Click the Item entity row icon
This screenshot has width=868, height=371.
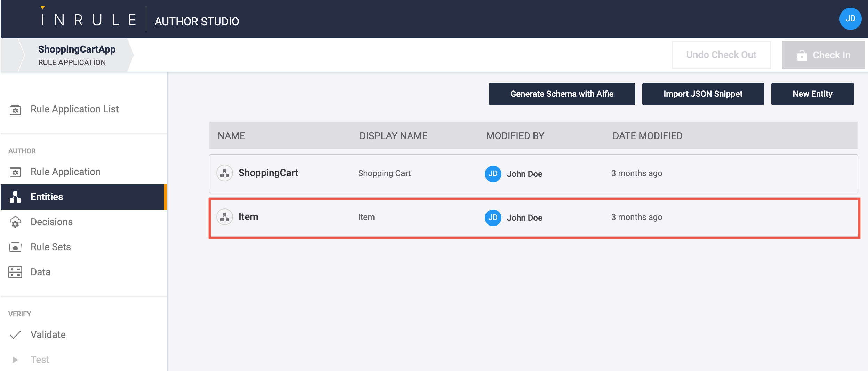pyautogui.click(x=225, y=217)
